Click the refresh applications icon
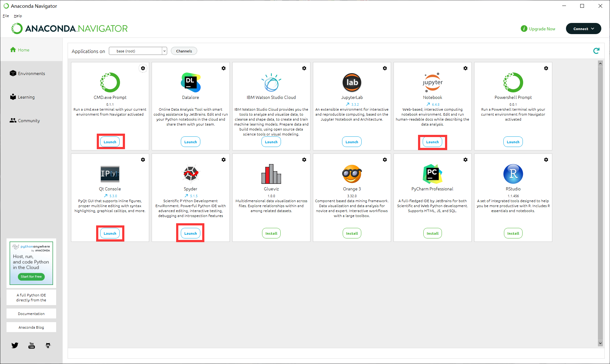The image size is (610, 364). 596,51
